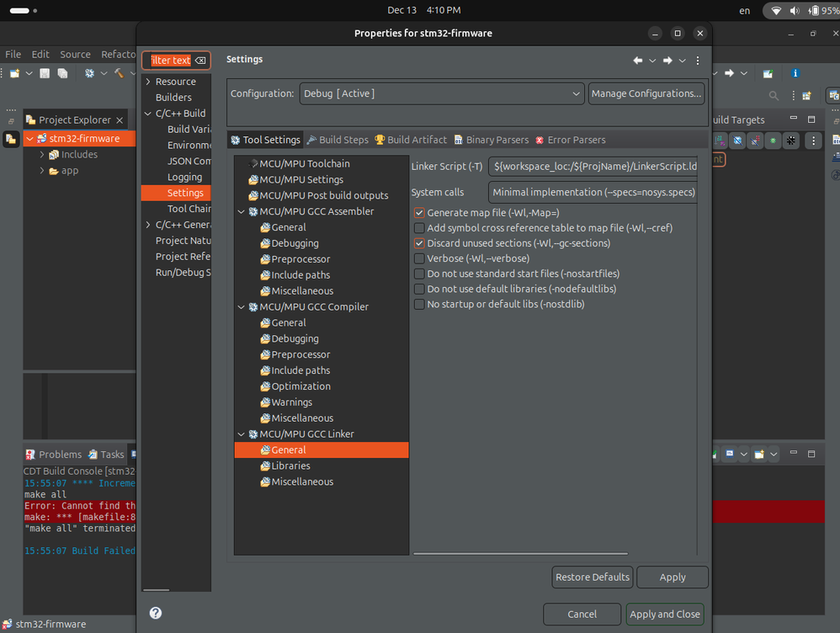The image size is (840, 633).
Task: Open the Configuration dropdown
Action: [x=577, y=93]
